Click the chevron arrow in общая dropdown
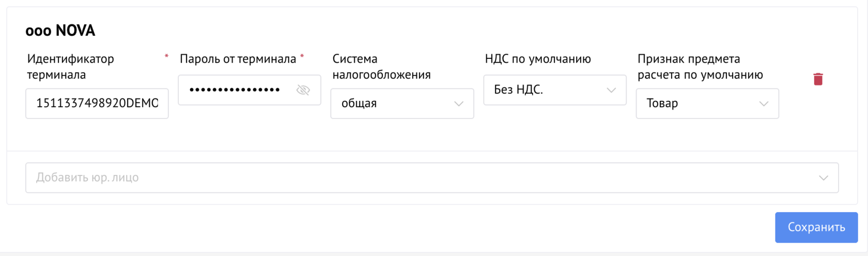This screenshot has height=256, width=868. [x=459, y=103]
